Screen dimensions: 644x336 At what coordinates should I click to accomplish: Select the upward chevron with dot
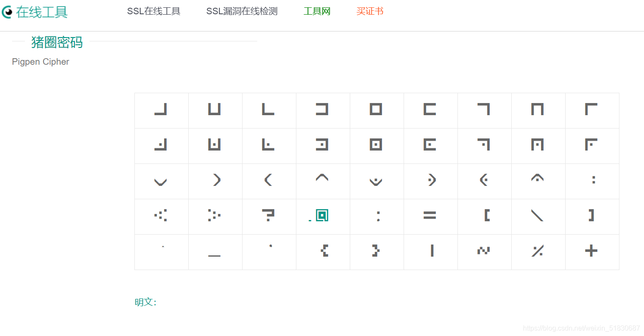[x=538, y=177]
